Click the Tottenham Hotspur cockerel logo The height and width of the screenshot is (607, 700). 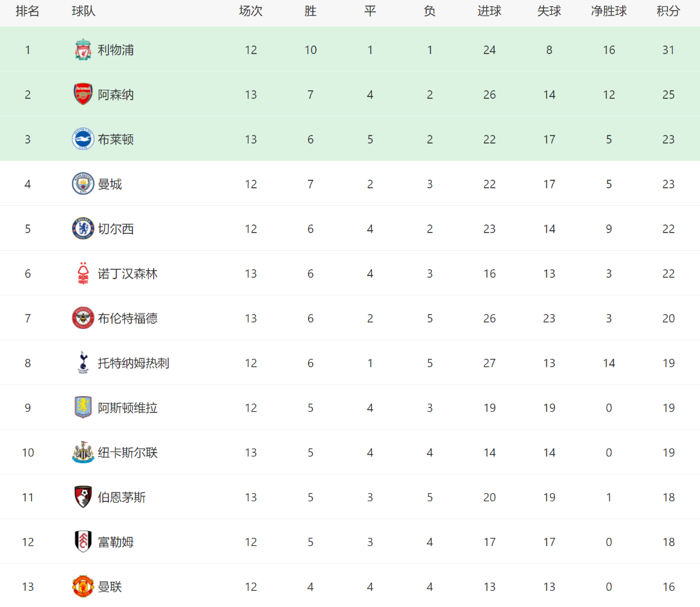coord(83,363)
